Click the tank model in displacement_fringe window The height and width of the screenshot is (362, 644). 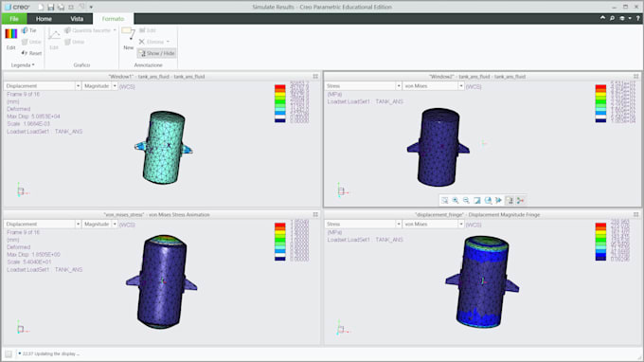482,281
